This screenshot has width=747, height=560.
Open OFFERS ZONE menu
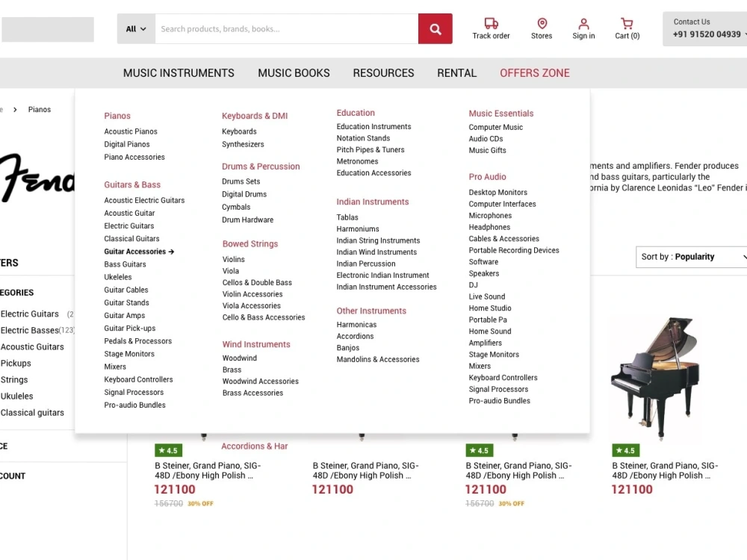pyautogui.click(x=535, y=73)
